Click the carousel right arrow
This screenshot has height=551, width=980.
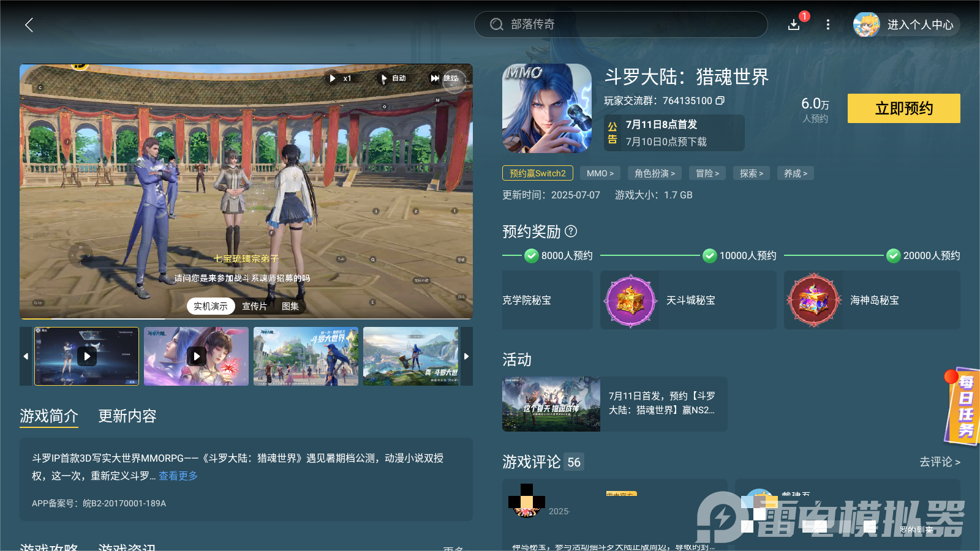[467, 356]
